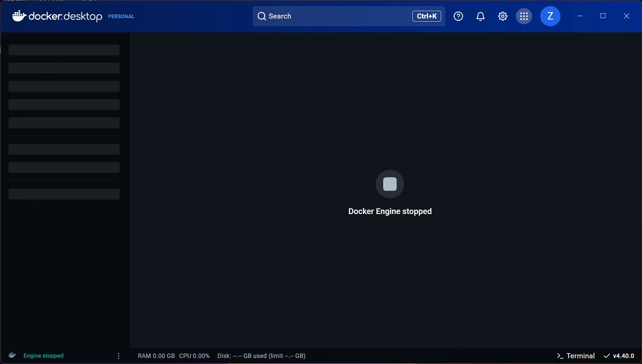Maximize the Docker Desktop window
Viewport: 642px width, 364px height.
point(603,16)
